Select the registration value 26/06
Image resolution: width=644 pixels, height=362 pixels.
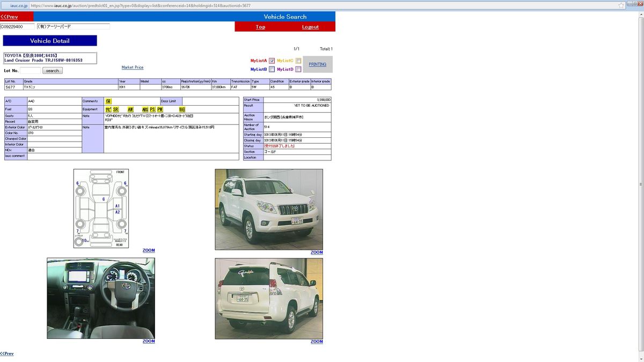coord(186,87)
